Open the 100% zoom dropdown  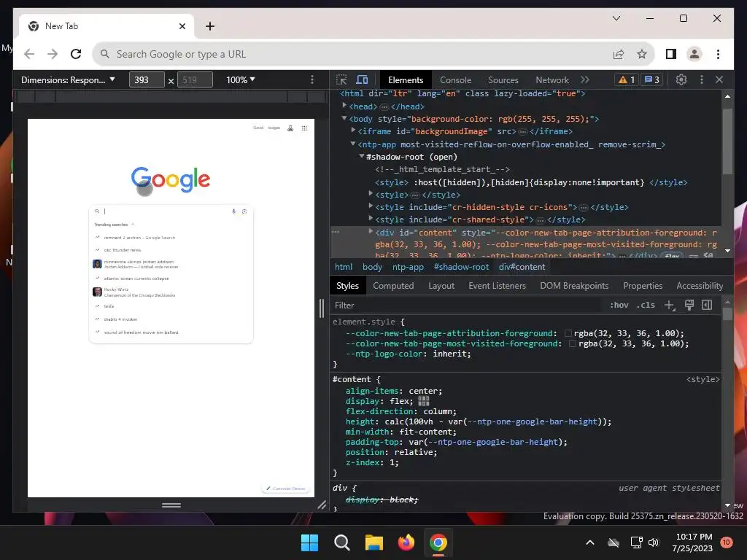(x=240, y=80)
